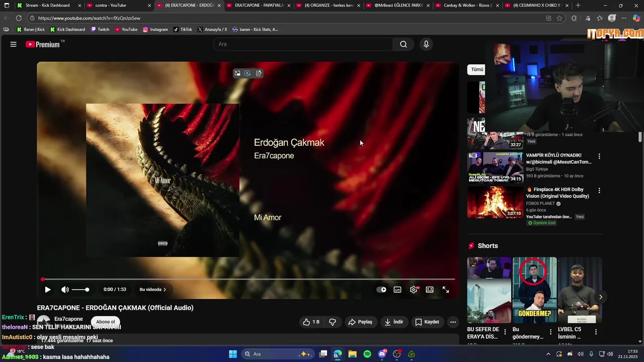Screen dimensions: 644x362
Task: Switch to 'contra - YouTube' tab
Action: click(x=119, y=6)
